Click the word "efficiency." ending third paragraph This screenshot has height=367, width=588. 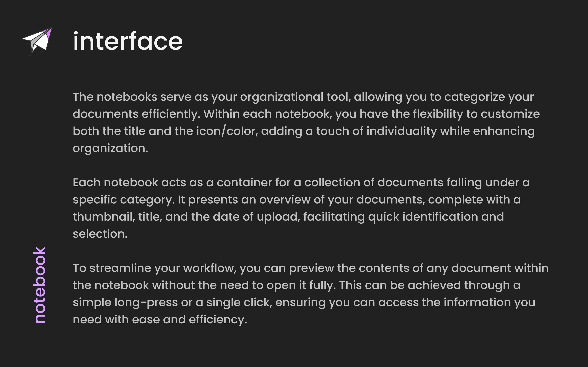[218, 319]
